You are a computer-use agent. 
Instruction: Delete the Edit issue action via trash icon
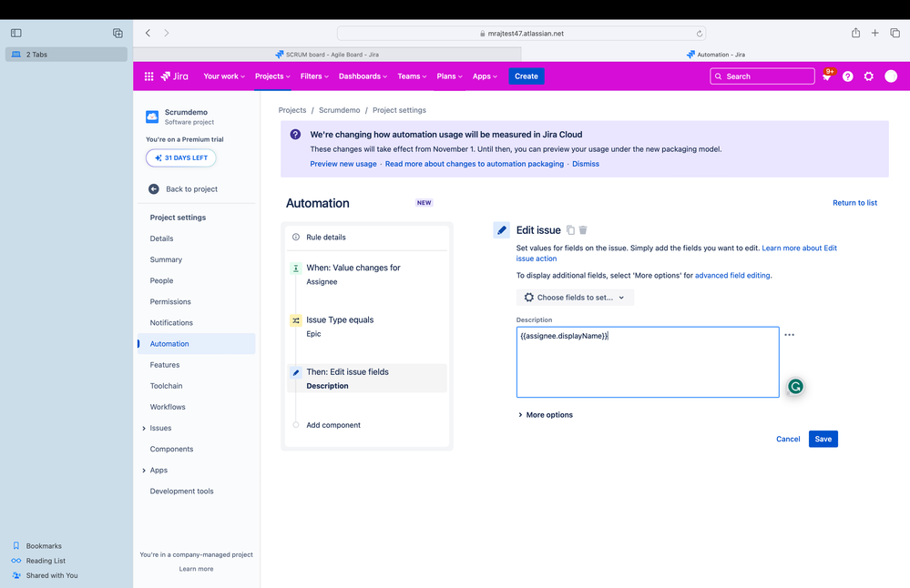coord(584,229)
